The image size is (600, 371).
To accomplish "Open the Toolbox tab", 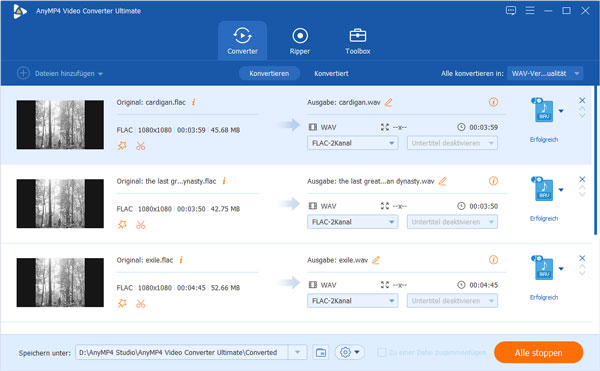I will tap(357, 41).
